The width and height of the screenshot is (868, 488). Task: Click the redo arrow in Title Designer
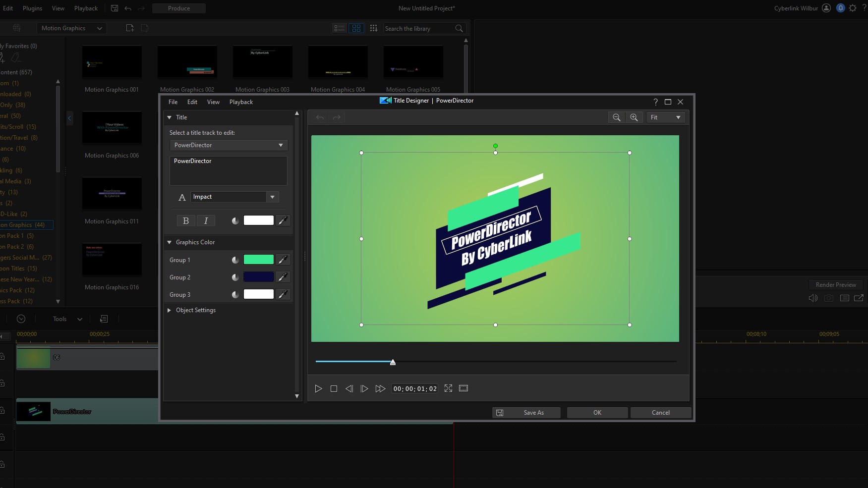[337, 117]
